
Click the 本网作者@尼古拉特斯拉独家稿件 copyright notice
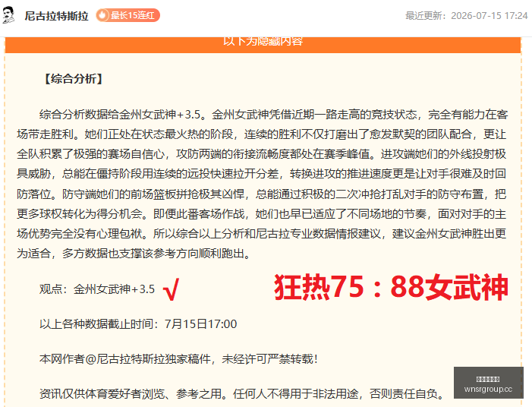[179, 359]
